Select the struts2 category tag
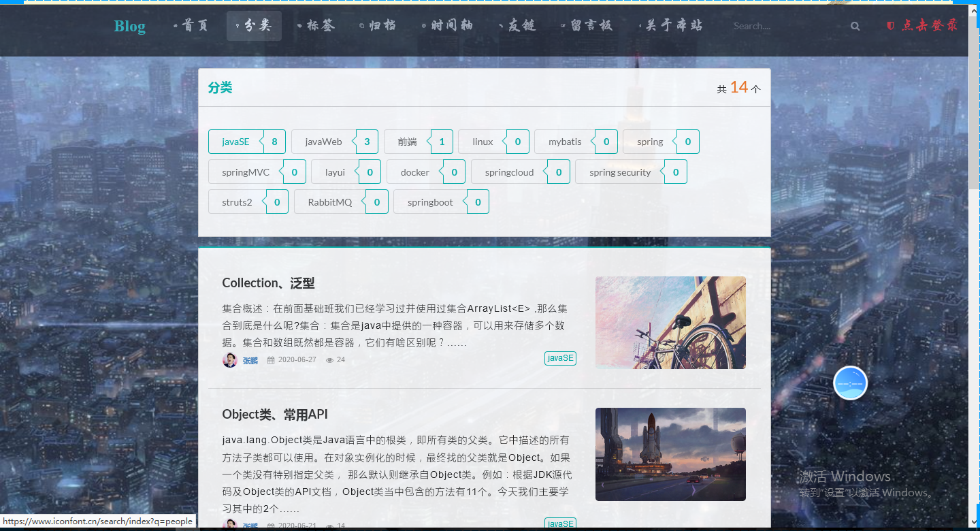980x531 pixels. (x=248, y=202)
